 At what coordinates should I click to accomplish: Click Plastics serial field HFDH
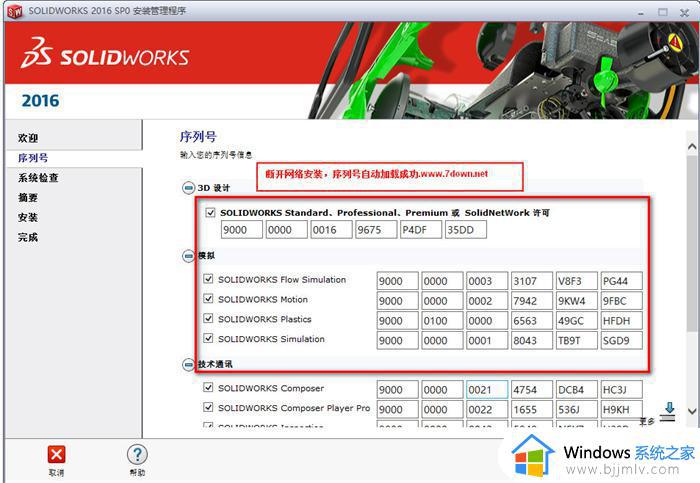621,321
